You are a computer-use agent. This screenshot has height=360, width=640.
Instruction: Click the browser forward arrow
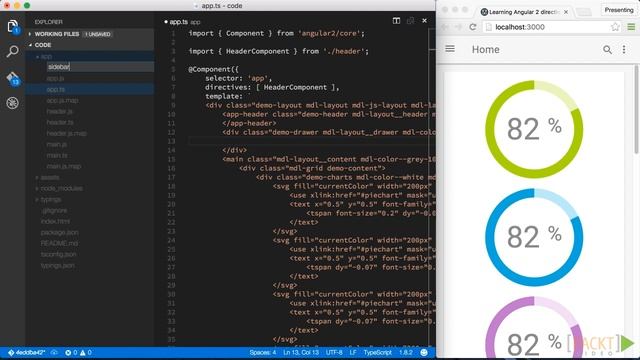coord(459,27)
